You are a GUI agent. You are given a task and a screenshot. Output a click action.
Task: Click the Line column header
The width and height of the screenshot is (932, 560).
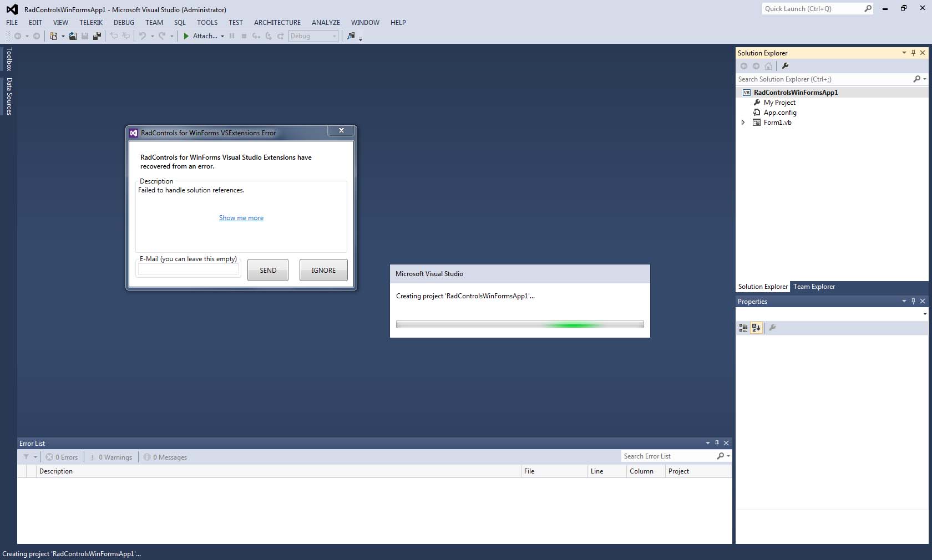(607, 471)
